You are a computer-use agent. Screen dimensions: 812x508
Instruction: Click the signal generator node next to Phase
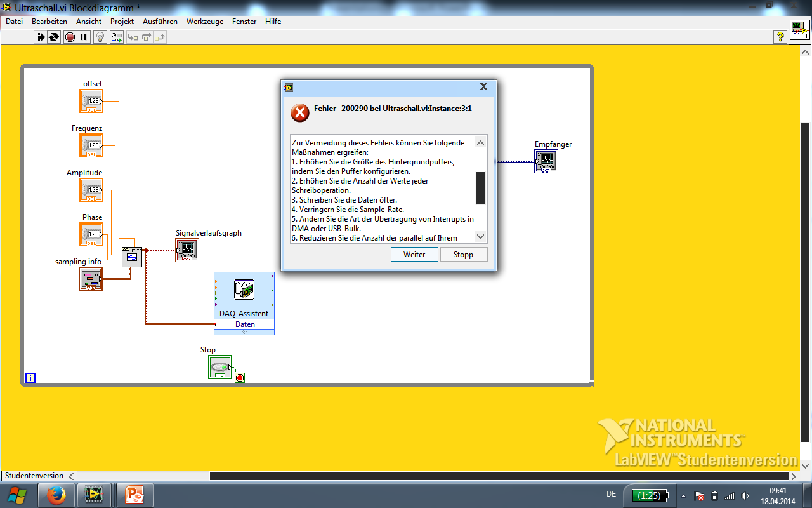(x=132, y=256)
